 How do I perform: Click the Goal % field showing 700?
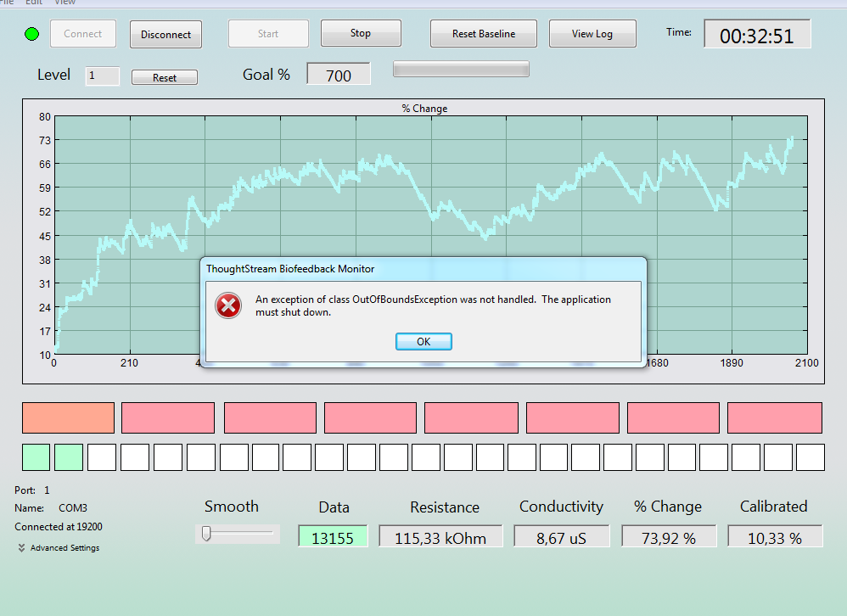click(x=339, y=74)
